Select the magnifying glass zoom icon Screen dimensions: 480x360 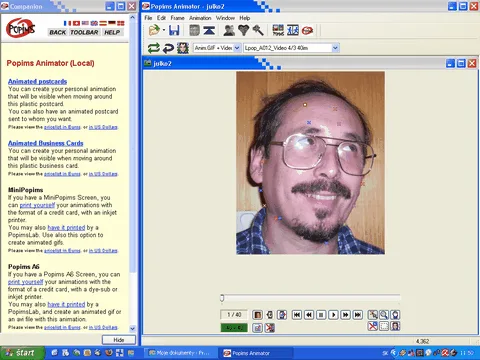(384, 315)
